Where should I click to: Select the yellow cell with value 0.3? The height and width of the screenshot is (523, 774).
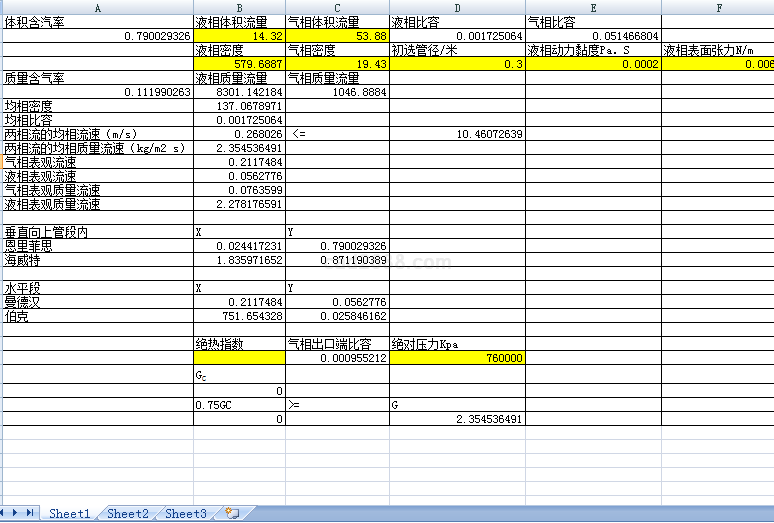tap(456, 63)
